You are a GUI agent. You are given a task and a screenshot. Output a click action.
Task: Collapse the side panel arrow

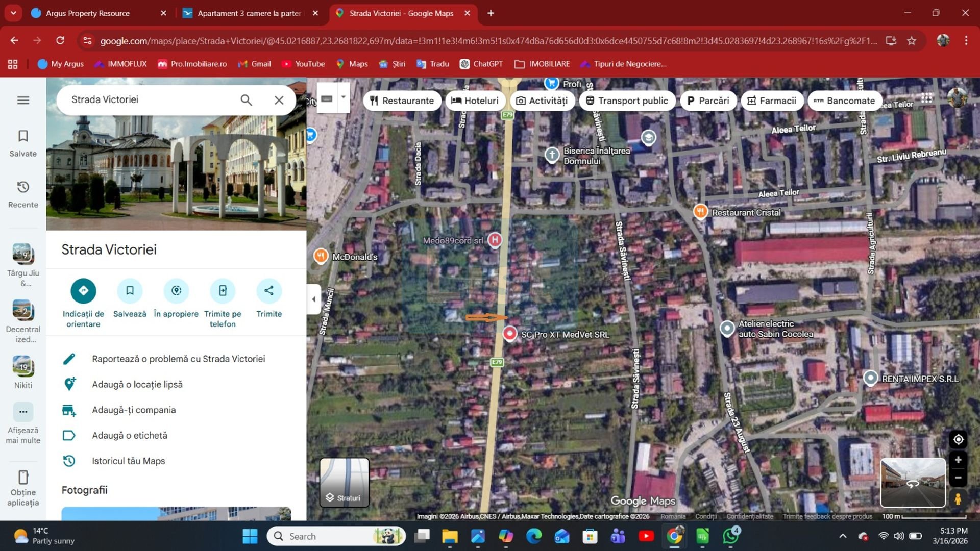click(313, 299)
